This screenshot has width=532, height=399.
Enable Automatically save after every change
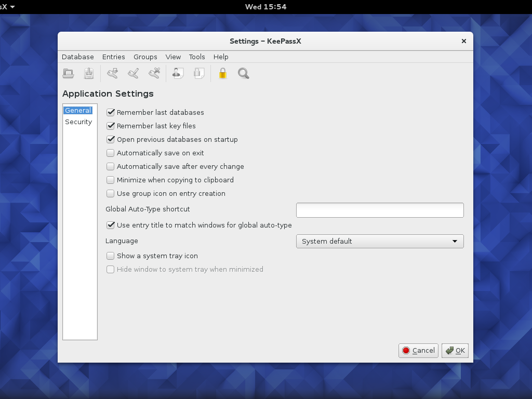(110, 167)
